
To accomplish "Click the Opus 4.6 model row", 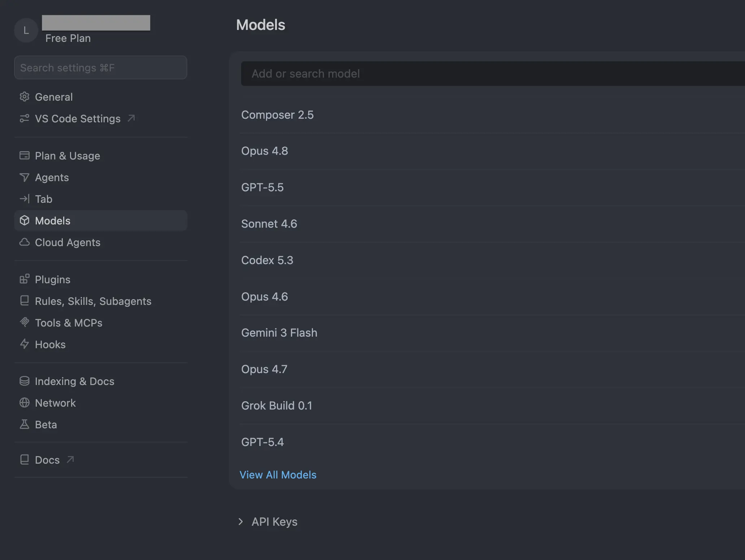I will 493,297.
